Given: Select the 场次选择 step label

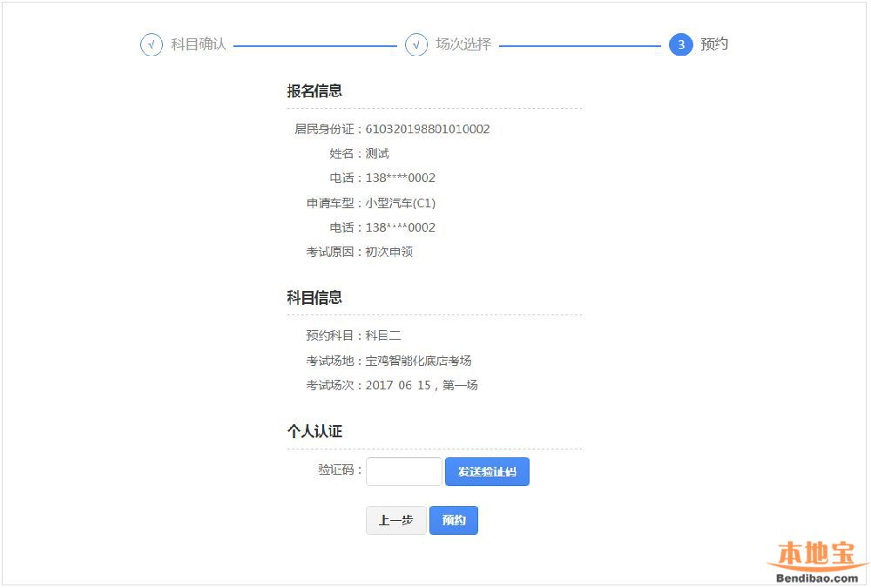Looking at the screenshot, I should pyautogui.click(x=463, y=44).
